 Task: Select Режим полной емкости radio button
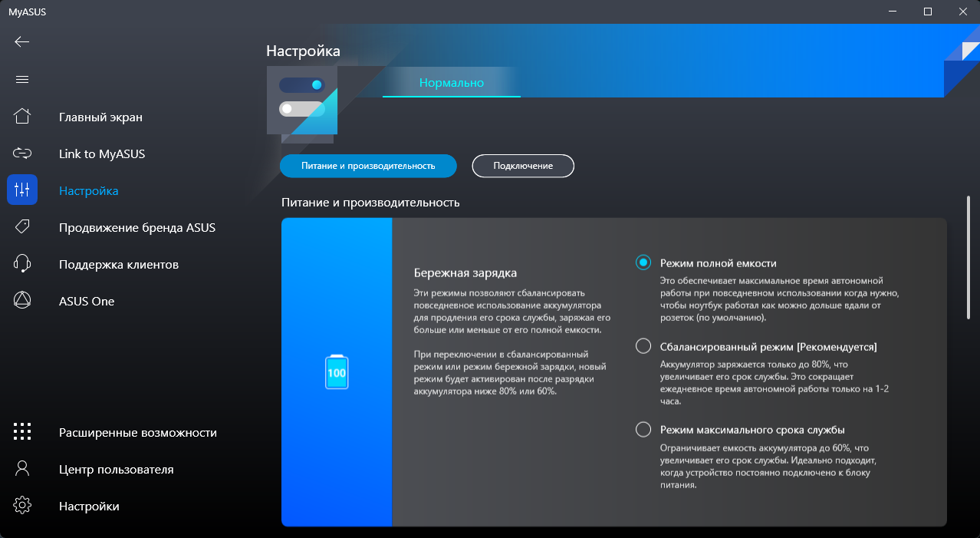[x=643, y=262]
